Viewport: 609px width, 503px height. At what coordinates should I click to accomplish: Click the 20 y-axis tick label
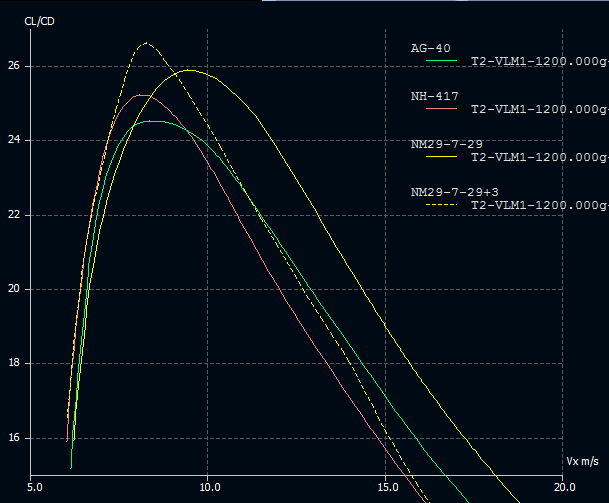click(x=14, y=289)
